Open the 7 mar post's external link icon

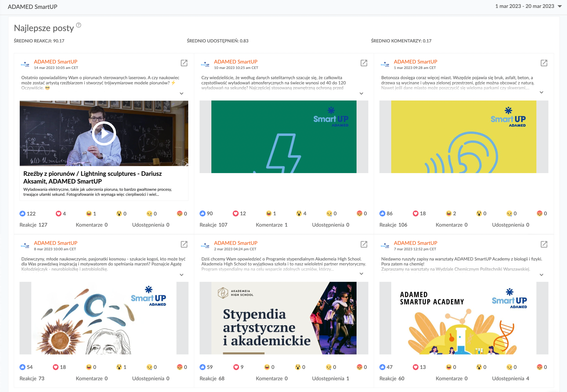(544, 244)
